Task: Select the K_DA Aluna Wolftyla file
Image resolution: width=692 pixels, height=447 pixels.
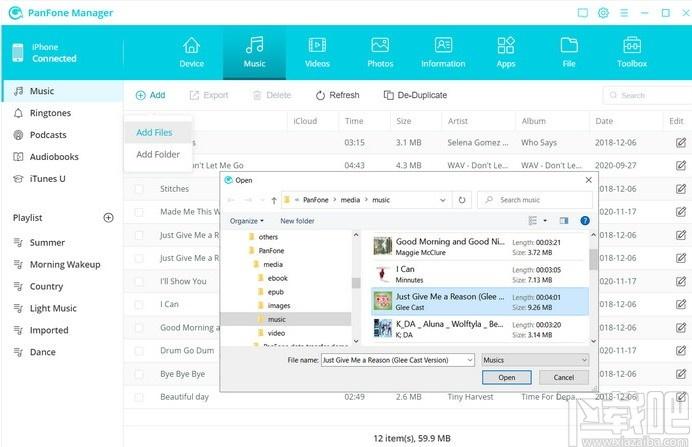Action: point(480,329)
